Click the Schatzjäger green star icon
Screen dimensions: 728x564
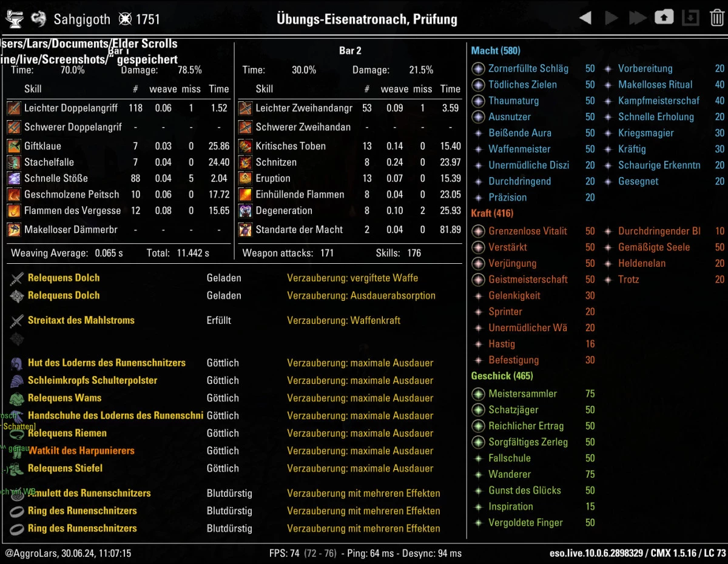(478, 410)
